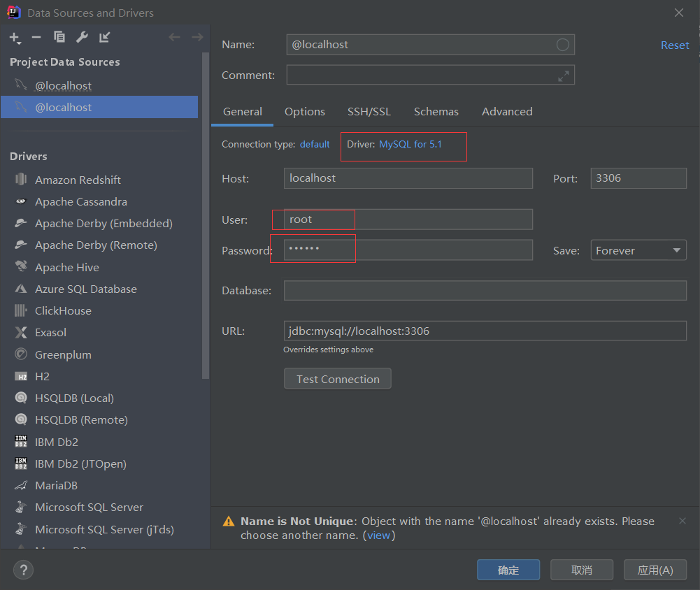Duplicate the selected data source
This screenshot has width=700, height=590.
(59, 37)
